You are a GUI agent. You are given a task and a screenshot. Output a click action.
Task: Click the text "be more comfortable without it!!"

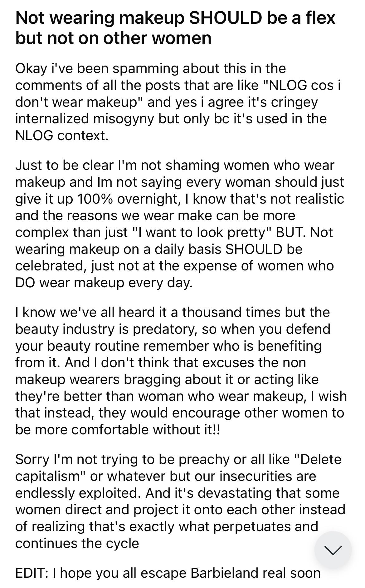118,430
